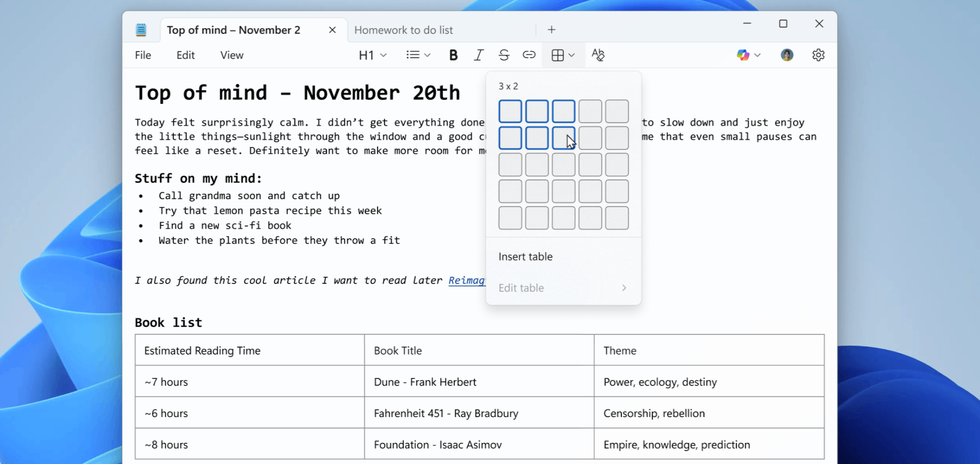Viewport: 980px width, 464px height.
Task: Click the Book list heading
Action: tap(169, 323)
